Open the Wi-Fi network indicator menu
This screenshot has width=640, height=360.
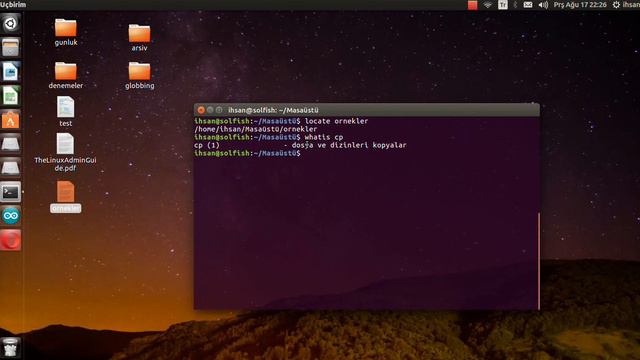click(488, 5)
